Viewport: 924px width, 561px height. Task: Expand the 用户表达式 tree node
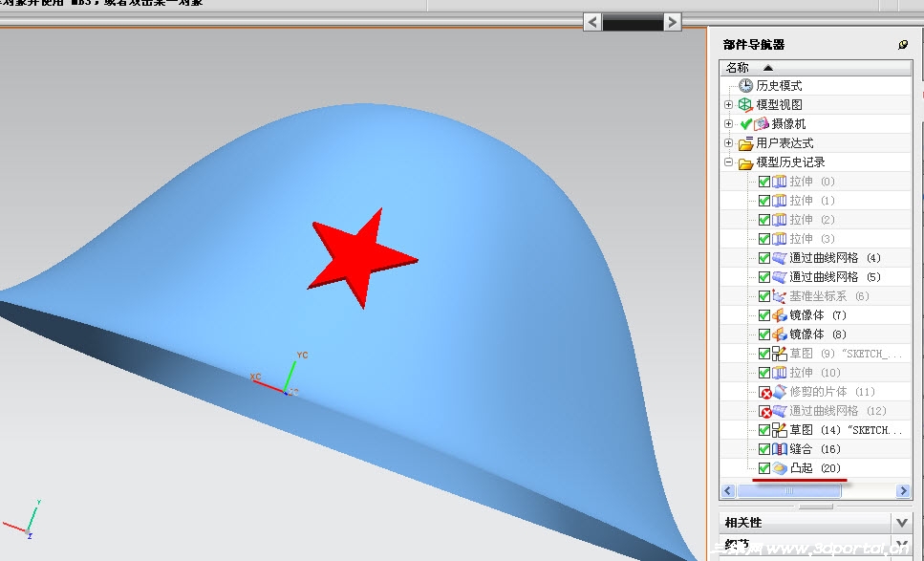(x=729, y=142)
